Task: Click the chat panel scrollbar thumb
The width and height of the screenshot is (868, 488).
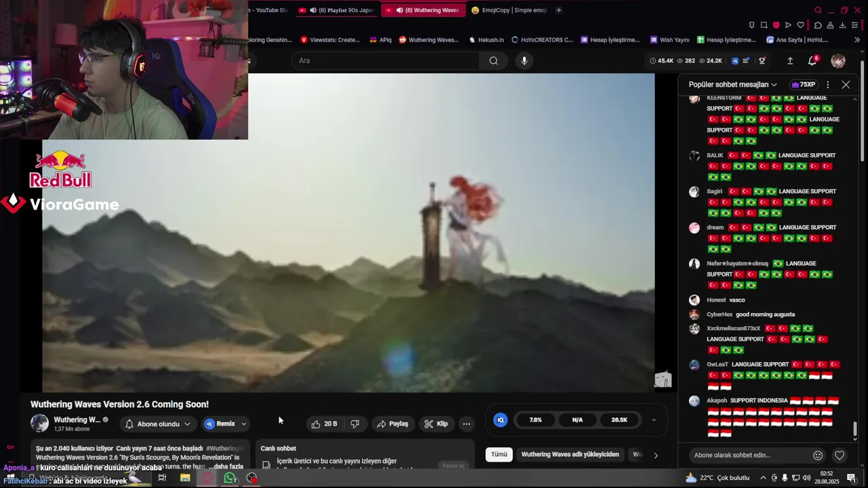Action: pos(854,429)
